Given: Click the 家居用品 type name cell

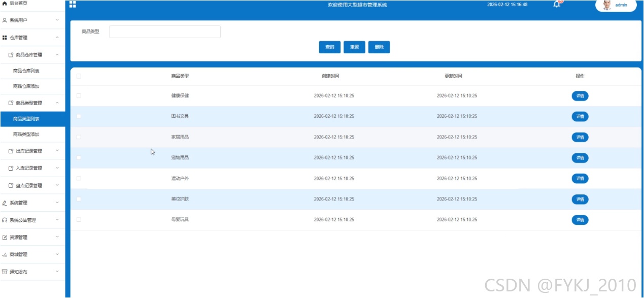Looking at the screenshot, I should click(180, 137).
